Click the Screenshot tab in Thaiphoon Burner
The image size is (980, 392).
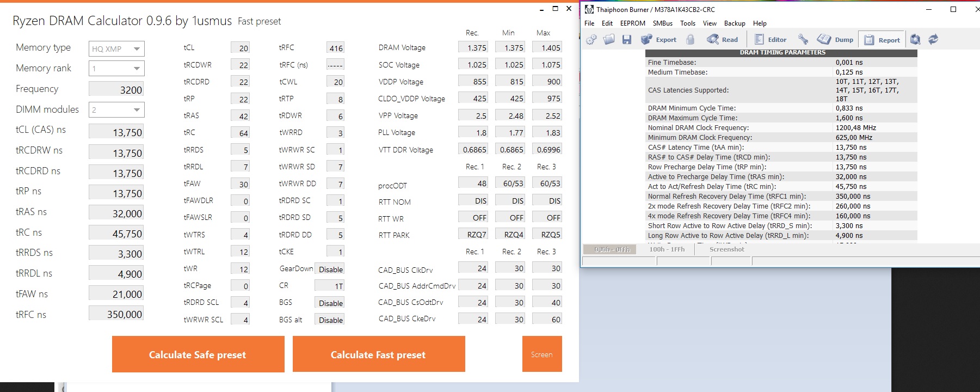(727, 249)
